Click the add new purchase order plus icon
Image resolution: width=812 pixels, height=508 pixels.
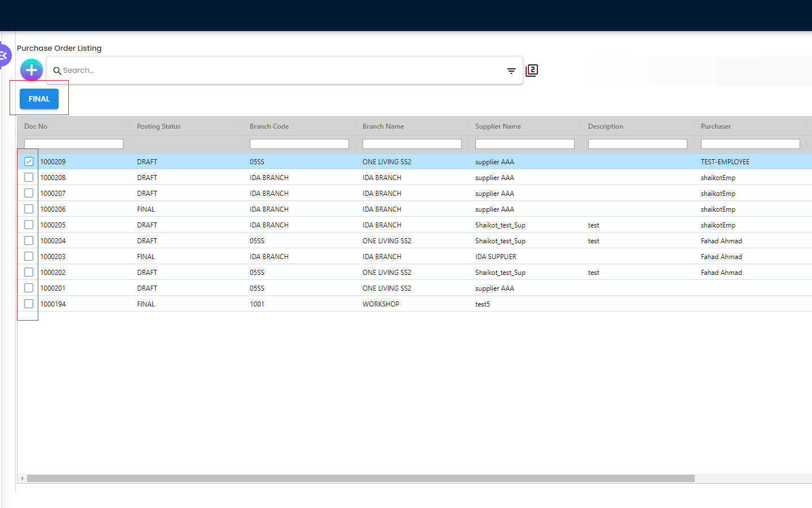click(32, 70)
